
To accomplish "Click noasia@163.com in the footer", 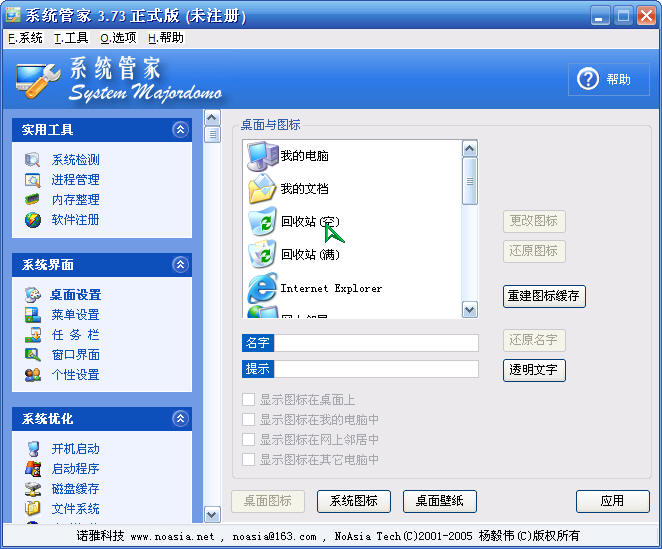I will point(274,536).
